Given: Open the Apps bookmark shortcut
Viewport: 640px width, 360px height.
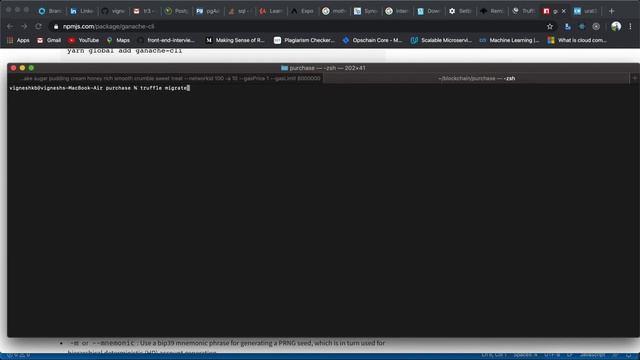Looking at the screenshot, I should coord(18,40).
